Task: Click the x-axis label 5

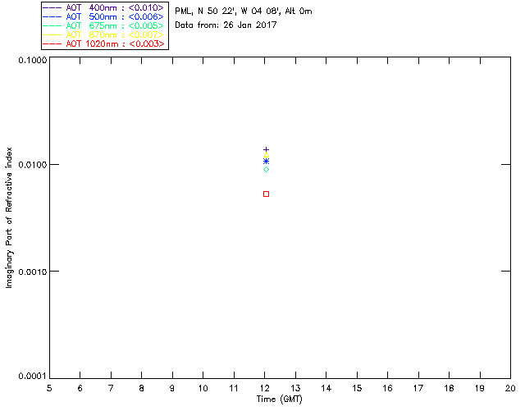Action: click(x=49, y=388)
